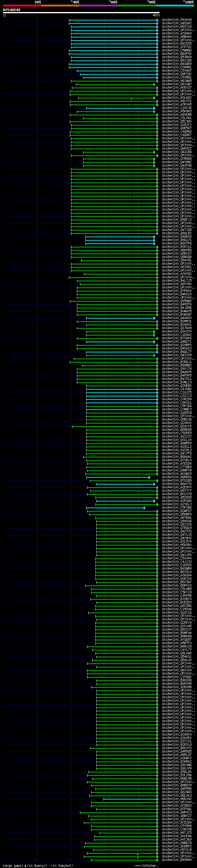197x868 pixels.
Task: Click hit UniRef100_A5BA90
Action: coord(177,37)
